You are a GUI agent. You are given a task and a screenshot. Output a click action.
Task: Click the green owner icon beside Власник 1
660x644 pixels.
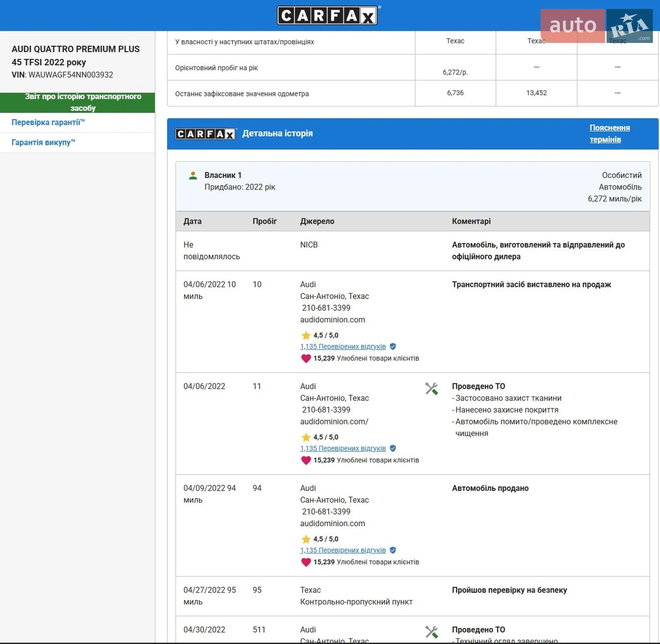193,175
